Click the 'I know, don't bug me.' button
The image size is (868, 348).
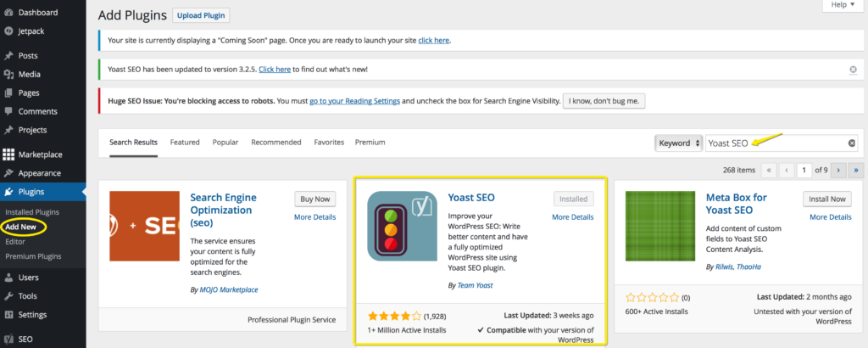click(x=604, y=101)
